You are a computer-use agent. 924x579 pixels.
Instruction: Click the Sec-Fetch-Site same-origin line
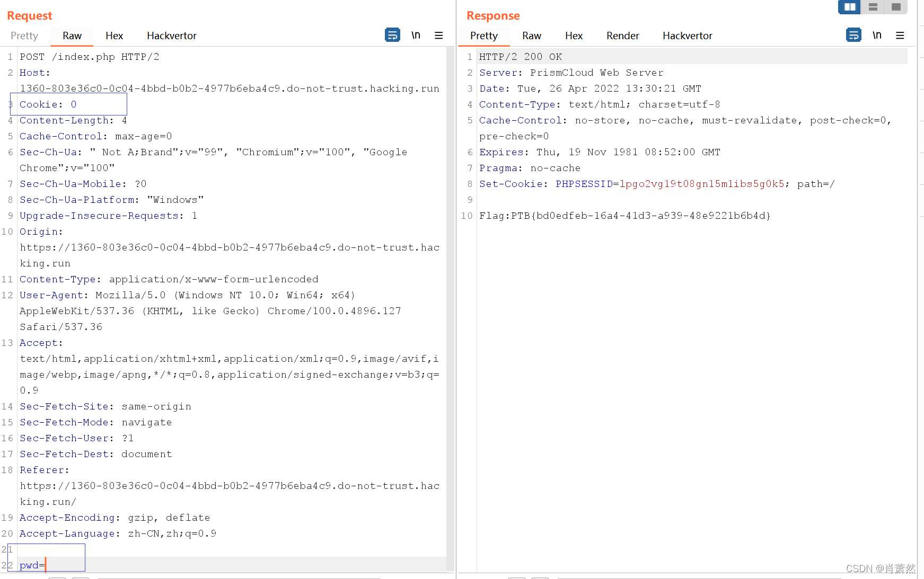click(105, 406)
